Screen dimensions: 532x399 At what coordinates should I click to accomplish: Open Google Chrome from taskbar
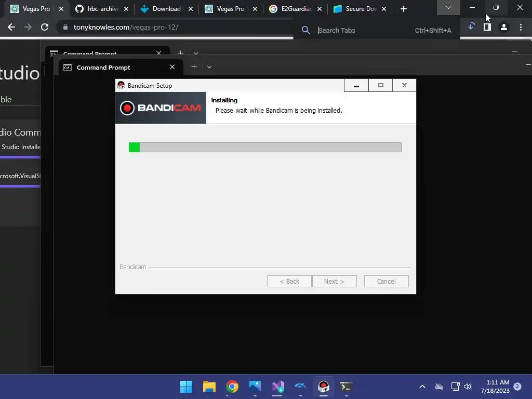(232, 387)
